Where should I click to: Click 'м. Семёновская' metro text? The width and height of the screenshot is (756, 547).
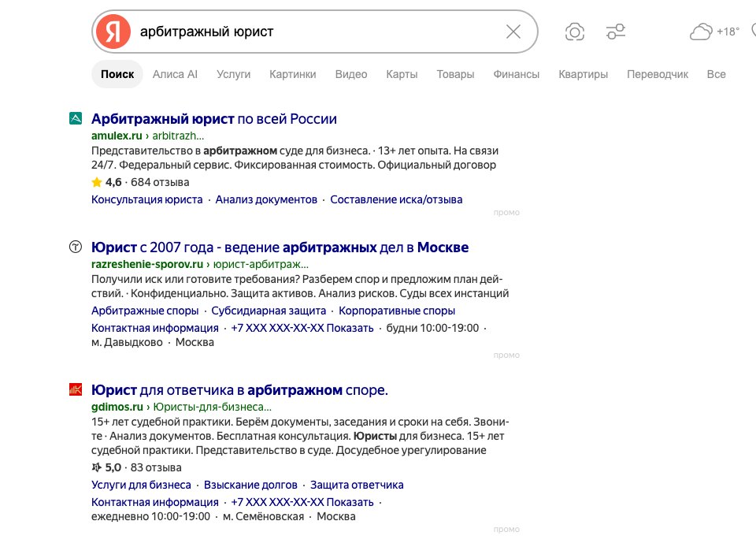(263, 516)
